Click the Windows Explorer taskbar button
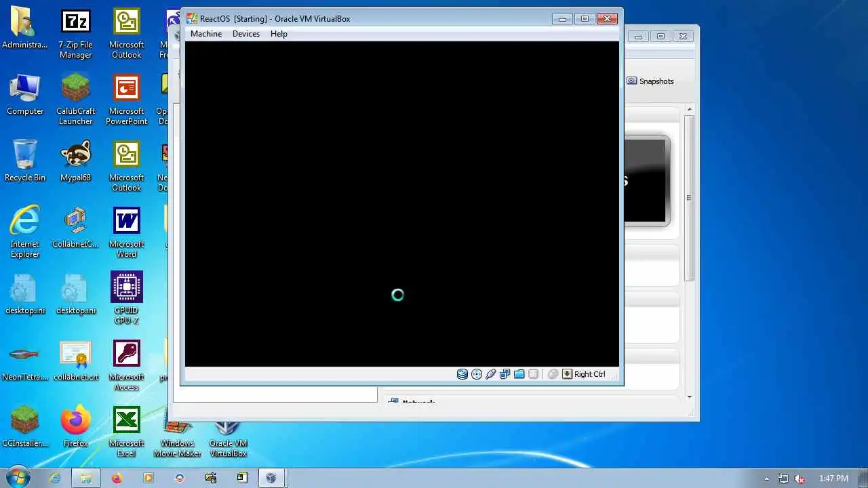The width and height of the screenshot is (868, 488). coord(86,478)
